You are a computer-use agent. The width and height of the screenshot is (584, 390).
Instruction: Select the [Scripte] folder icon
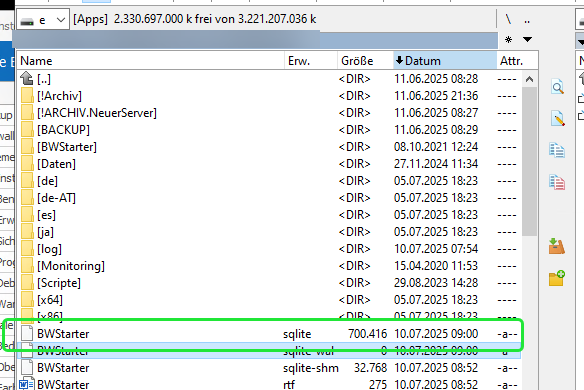pyautogui.click(x=27, y=283)
